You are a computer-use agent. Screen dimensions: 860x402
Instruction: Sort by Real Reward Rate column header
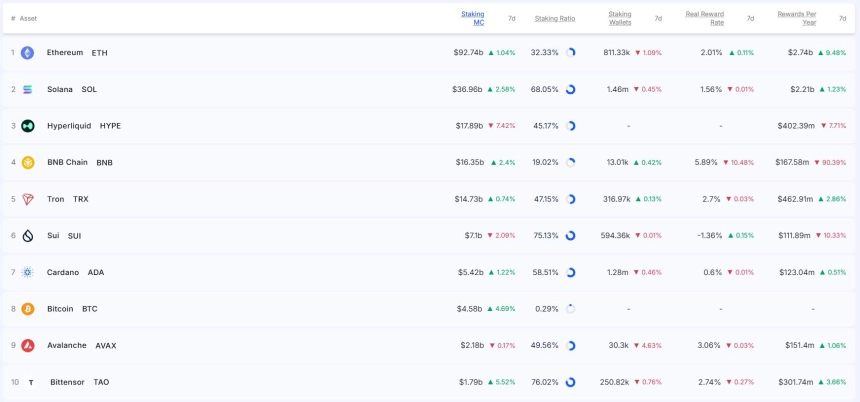pyautogui.click(x=705, y=18)
